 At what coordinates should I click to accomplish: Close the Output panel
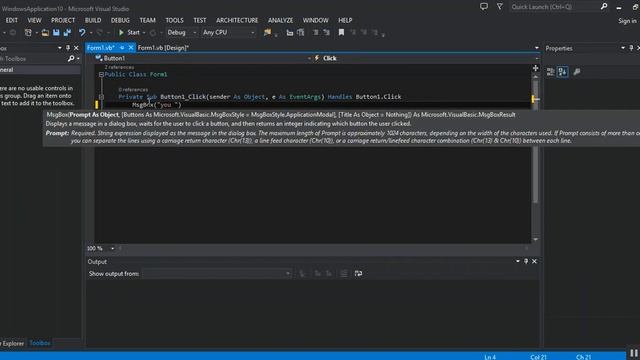(x=534, y=261)
